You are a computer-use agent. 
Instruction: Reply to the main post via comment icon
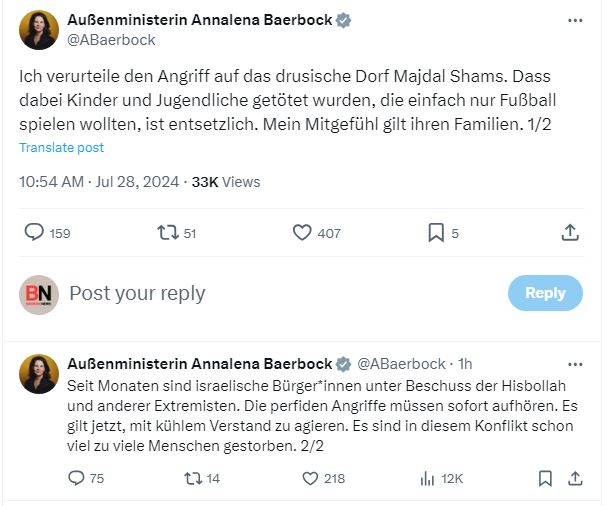[34, 233]
